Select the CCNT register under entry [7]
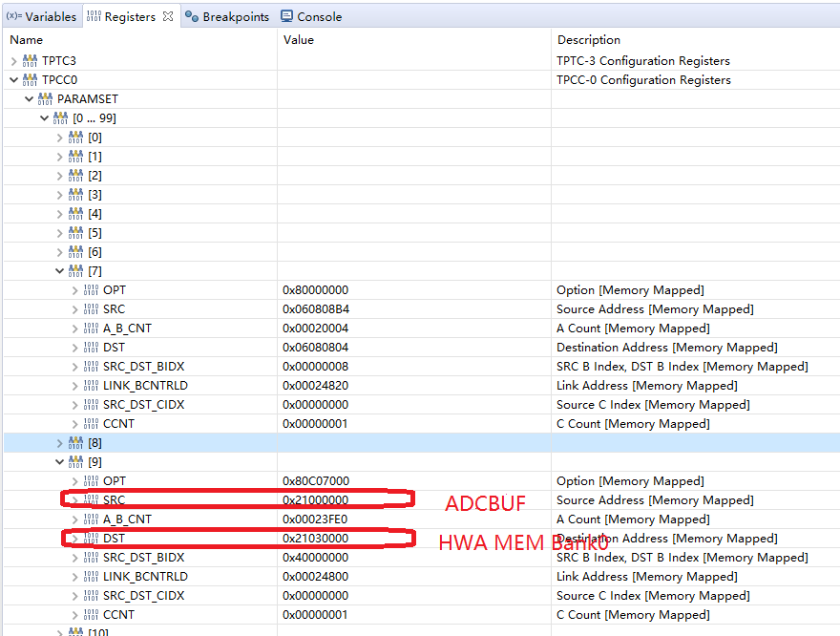Image resolution: width=840 pixels, height=636 pixels. 118,423
